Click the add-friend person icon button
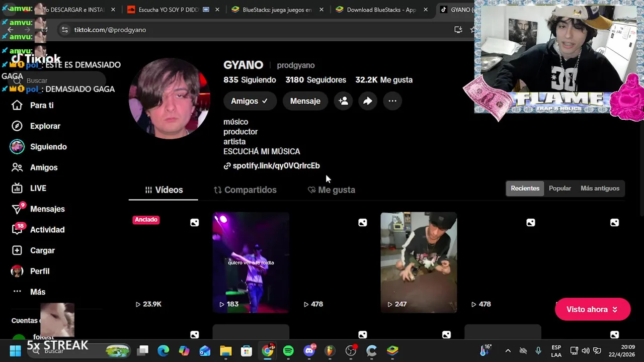Image resolution: width=644 pixels, height=362 pixels. click(343, 101)
